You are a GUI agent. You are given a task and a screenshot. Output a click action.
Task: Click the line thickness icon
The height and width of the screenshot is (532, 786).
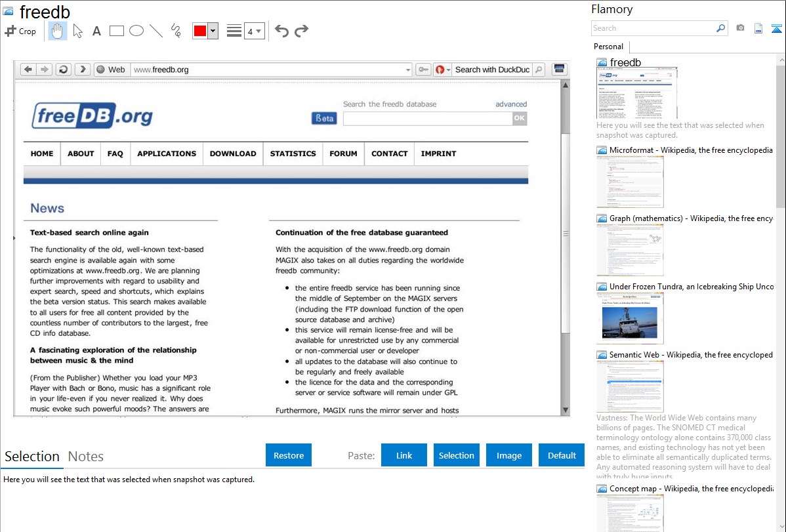[x=234, y=31]
